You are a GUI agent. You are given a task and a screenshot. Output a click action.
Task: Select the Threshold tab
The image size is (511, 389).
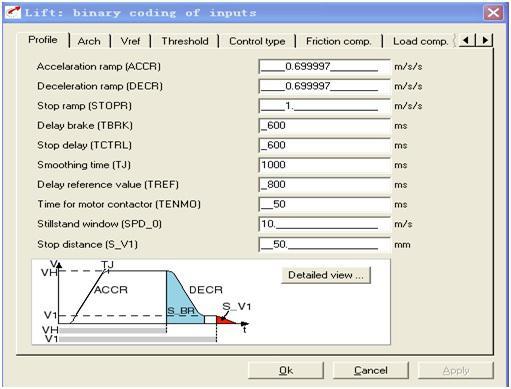pyautogui.click(x=185, y=41)
